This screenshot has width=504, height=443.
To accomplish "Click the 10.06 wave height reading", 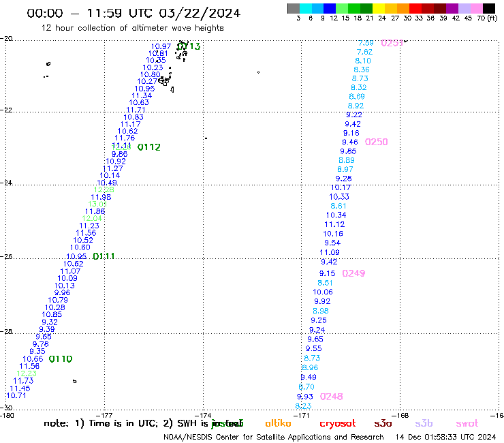I will 323,292.
